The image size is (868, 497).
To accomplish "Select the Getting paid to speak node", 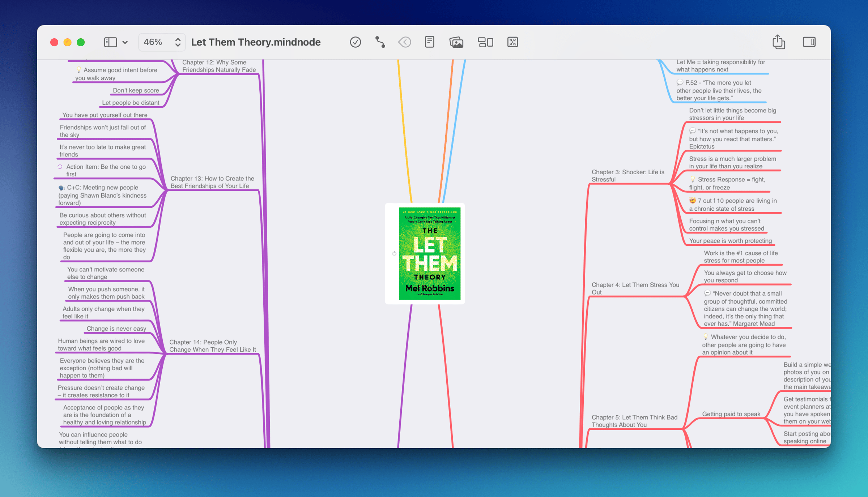I will 731,414.
